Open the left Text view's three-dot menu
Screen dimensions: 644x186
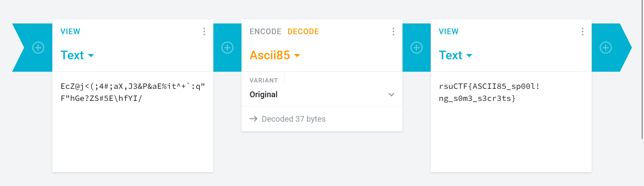(204, 32)
